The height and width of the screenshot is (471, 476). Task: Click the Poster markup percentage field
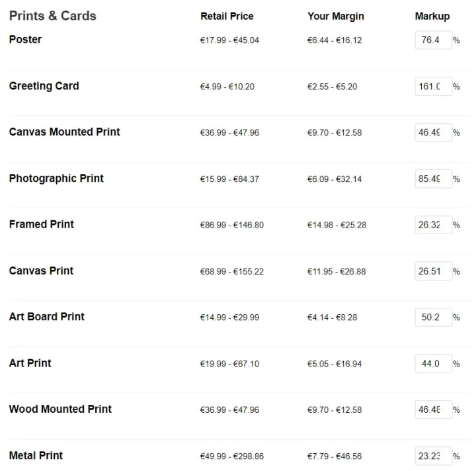point(433,40)
